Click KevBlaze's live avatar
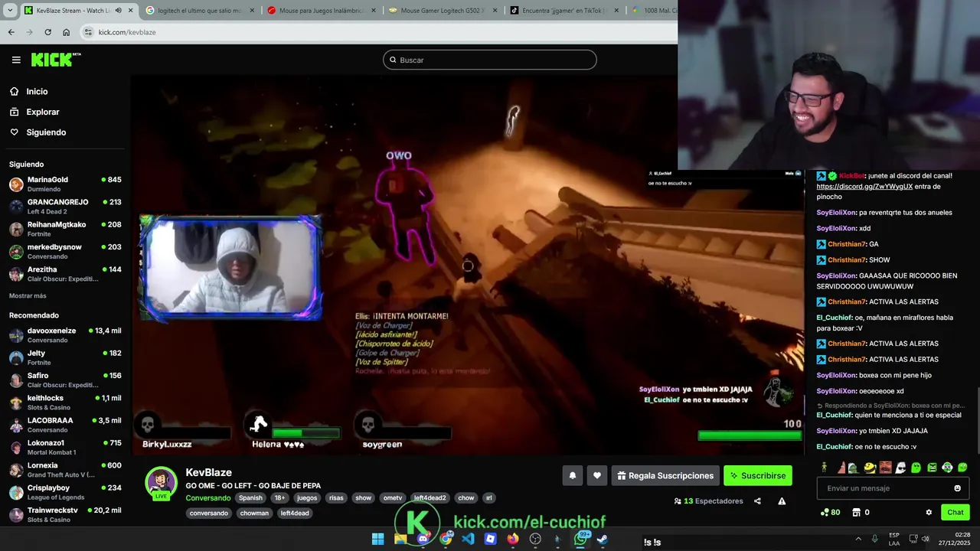 click(162, 483)
